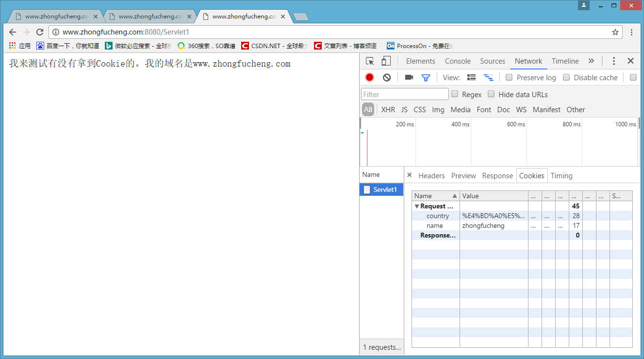Select the Response cookies row
This screenshot has height=359, width=644.
[522, 235]
